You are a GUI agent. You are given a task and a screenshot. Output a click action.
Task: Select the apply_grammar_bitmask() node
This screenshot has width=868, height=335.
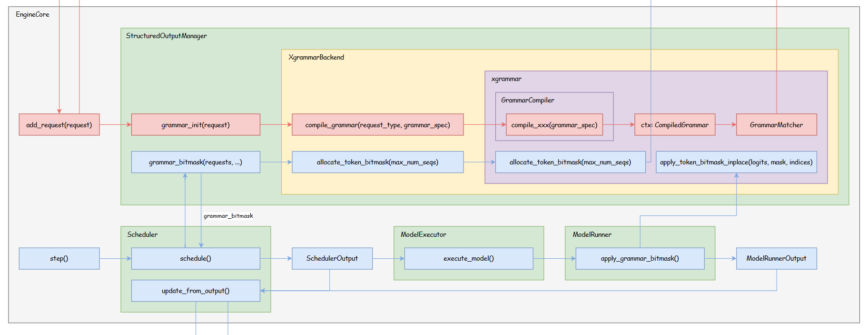point(640,258)
